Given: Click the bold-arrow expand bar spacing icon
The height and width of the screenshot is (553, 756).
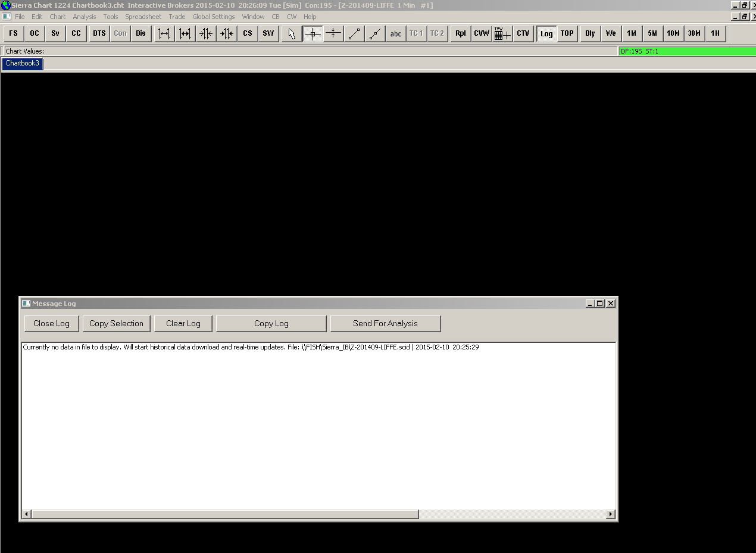Looking at the screenshot, I should pos(185,33).
